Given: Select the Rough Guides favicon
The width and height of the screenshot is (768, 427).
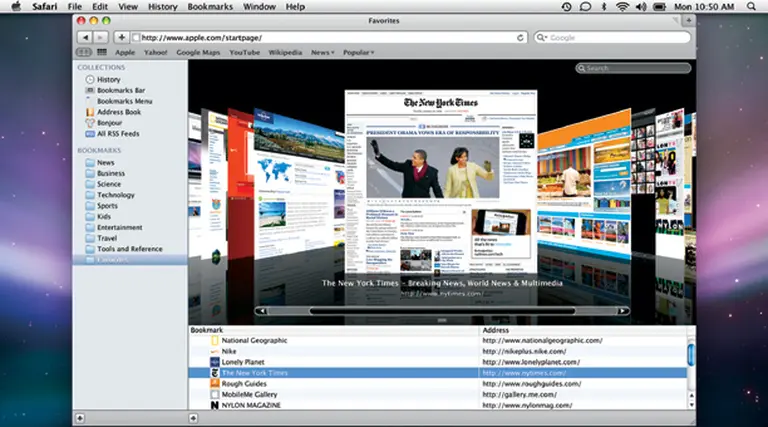Looking at the screenshot, I should click(215, 384).
